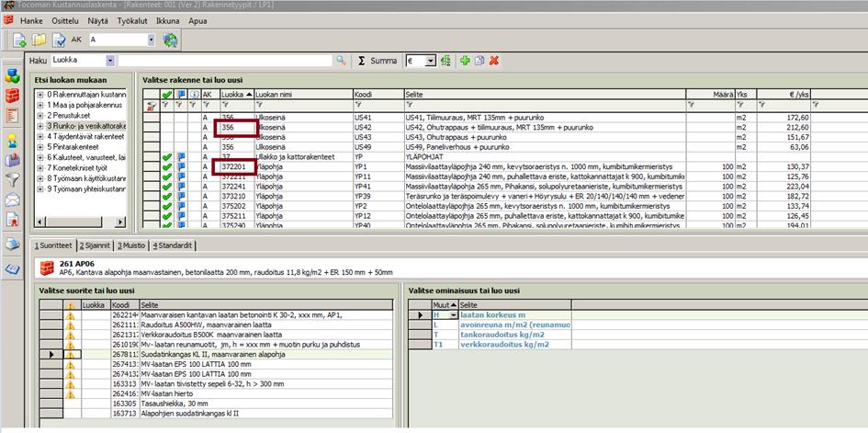Click the copy documents icon
The width and height of the screenshot is (868, 433).
click(479, 61)
